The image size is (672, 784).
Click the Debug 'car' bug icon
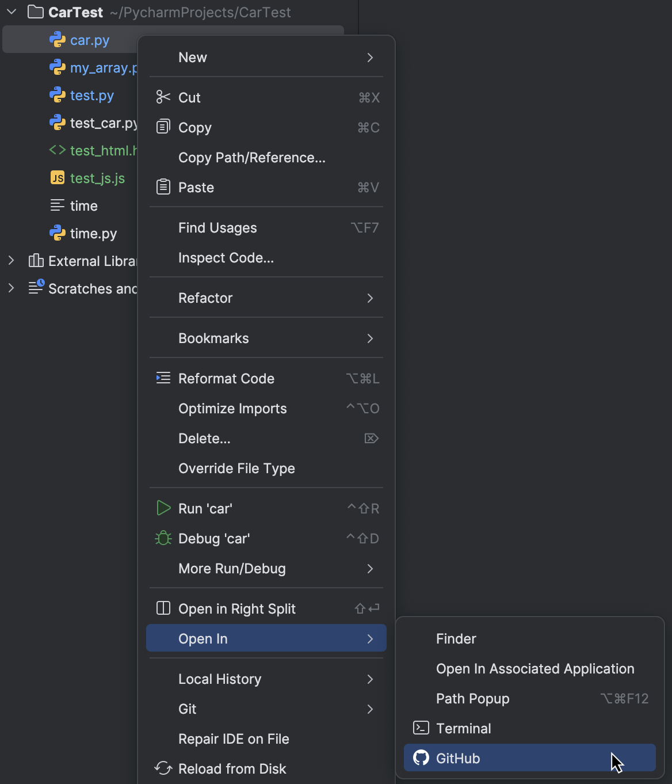(x=163, y=538)
